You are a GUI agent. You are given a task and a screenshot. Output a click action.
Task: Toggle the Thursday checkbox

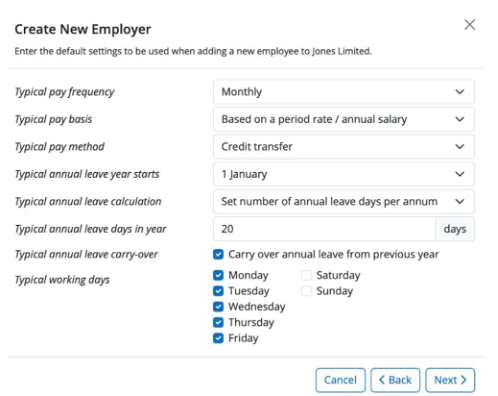click(x=218, y=322)
